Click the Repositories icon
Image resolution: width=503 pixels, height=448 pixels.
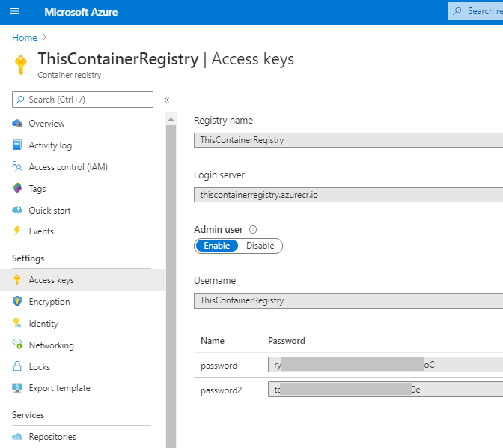(x=17, y=437)
